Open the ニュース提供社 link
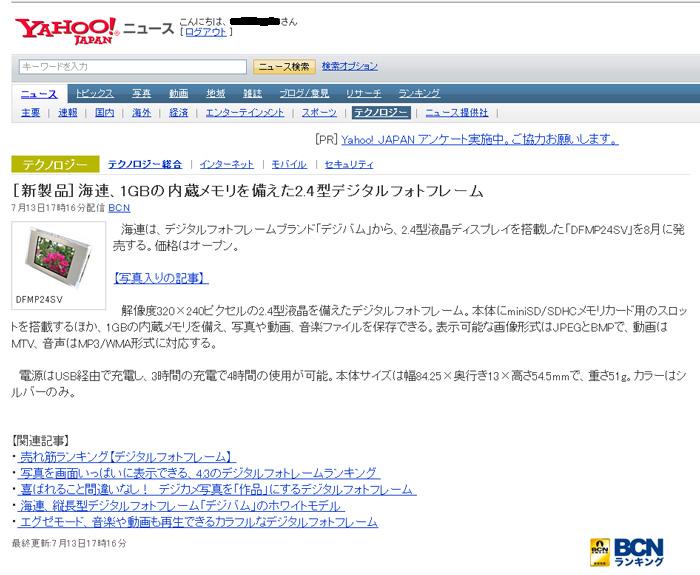This screenshot has height=575, width=700. coord(457,113)
